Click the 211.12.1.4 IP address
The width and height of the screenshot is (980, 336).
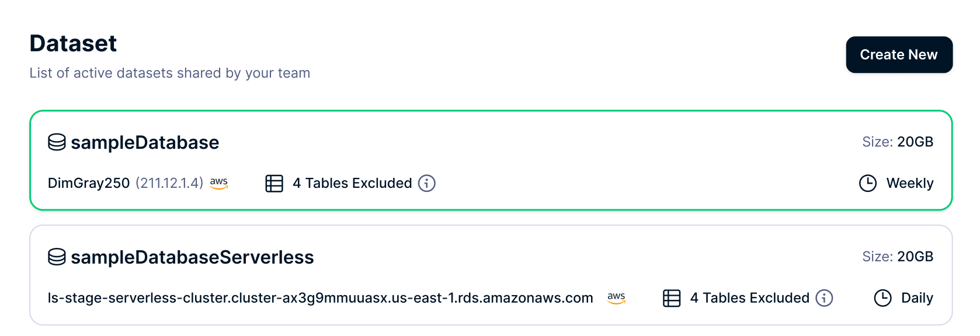point(169,183)
